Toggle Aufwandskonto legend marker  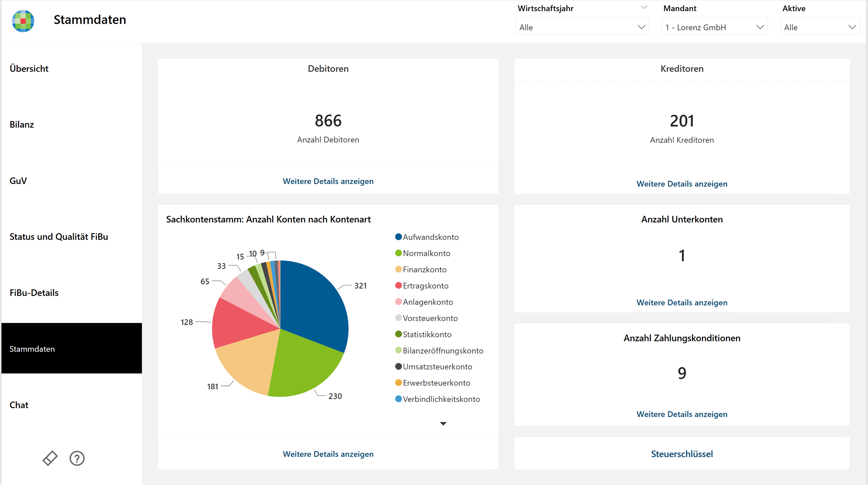point(398,237)
